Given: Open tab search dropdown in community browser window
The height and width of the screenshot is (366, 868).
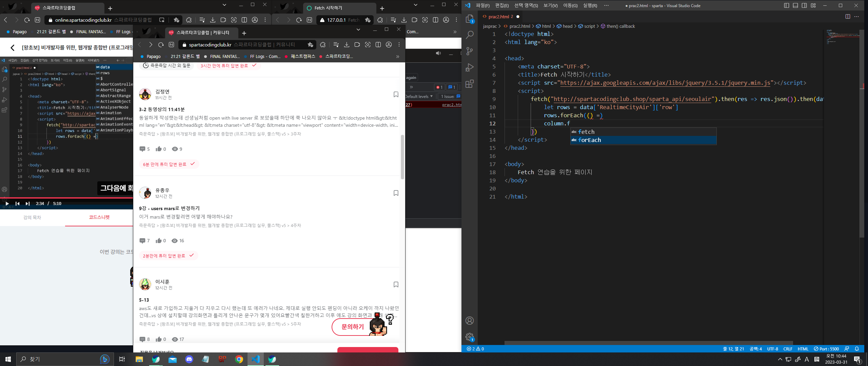Looking at the screenshot, I should [x=358, y=30].
